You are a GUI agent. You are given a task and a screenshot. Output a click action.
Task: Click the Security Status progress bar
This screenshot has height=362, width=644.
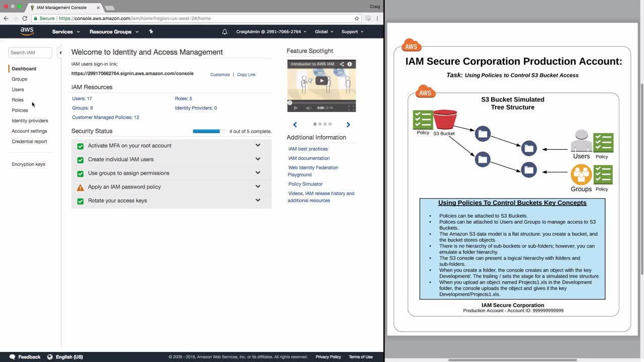[x=209, y=131]
